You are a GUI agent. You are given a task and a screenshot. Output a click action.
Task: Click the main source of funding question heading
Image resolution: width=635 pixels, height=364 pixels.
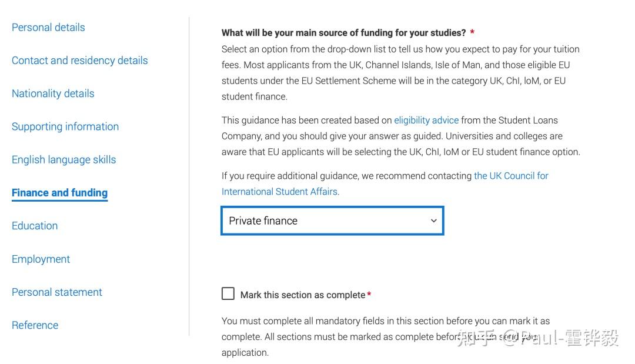(x=344, y=33)
